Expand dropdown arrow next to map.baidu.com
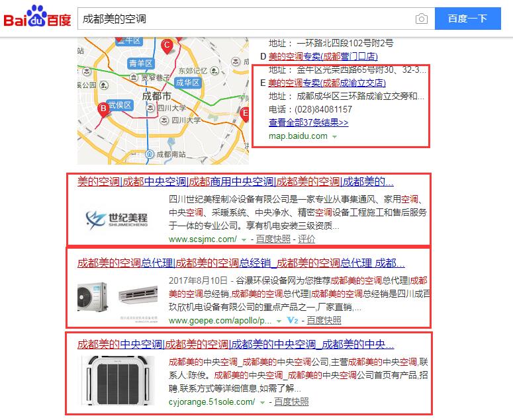The width and height of the screenshot is (513, 420). [x=334, y=137]
